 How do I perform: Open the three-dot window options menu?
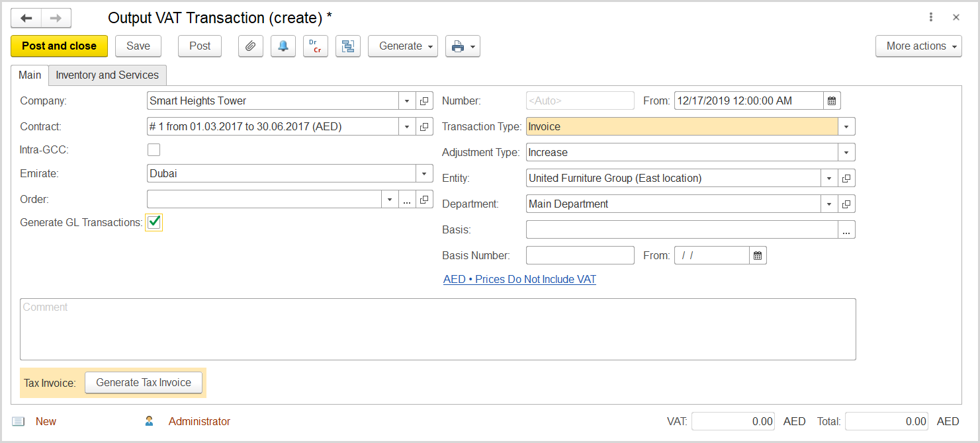pos(931,18)
